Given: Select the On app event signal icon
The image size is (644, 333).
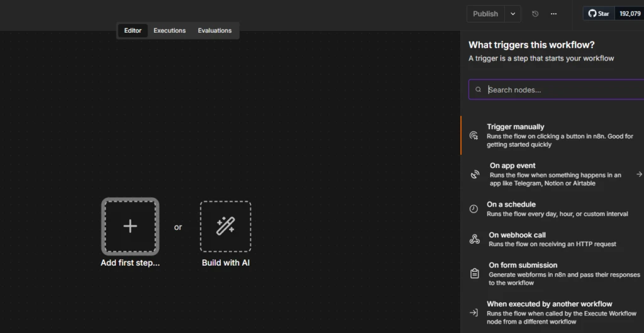Looking at the screenshot, I should coord(475,175).
